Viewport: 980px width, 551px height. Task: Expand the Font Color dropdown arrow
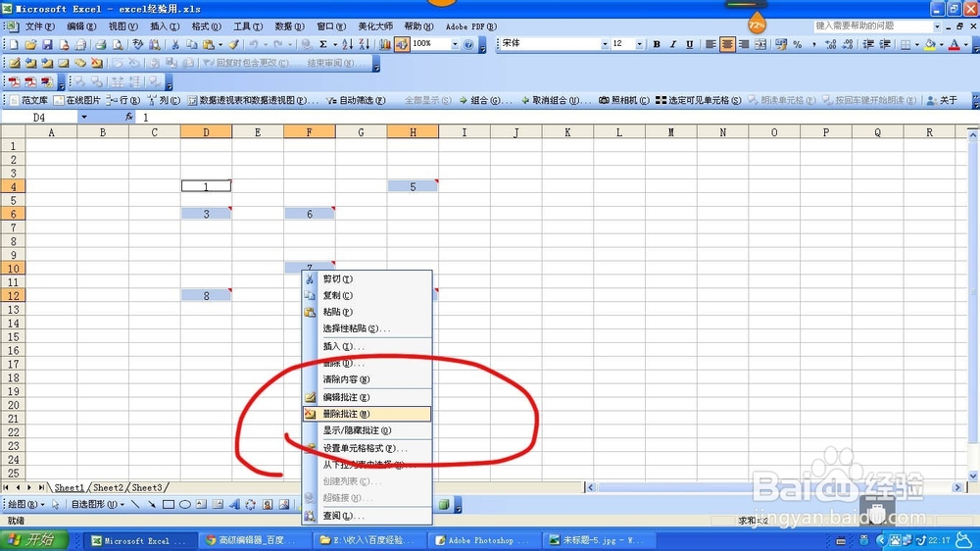coord(965,44)
